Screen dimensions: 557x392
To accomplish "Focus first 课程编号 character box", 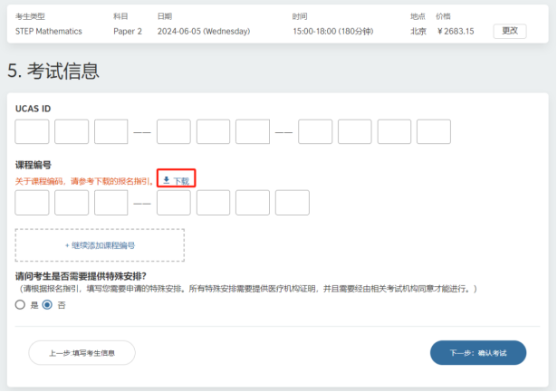I will coord(32,203).
